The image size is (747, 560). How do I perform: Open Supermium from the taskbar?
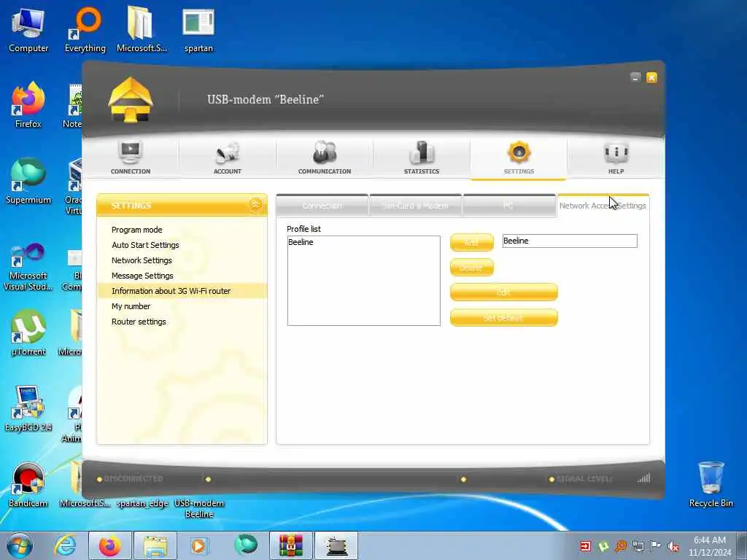(x=246, y=545)
